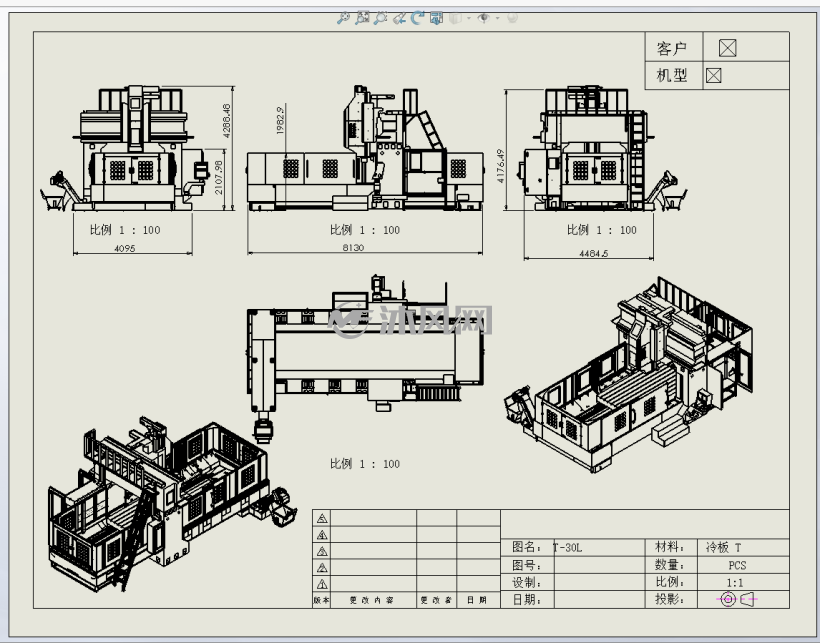Select the 8130 length dimension
820x643 pixels.
pyautogui.click(x=353, y=247)
